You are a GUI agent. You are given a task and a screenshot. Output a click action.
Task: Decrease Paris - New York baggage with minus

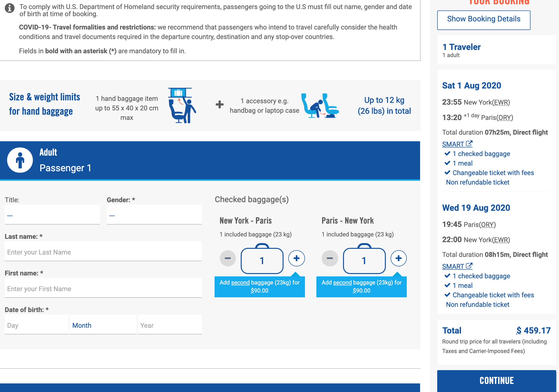click(x=330, y=258)
